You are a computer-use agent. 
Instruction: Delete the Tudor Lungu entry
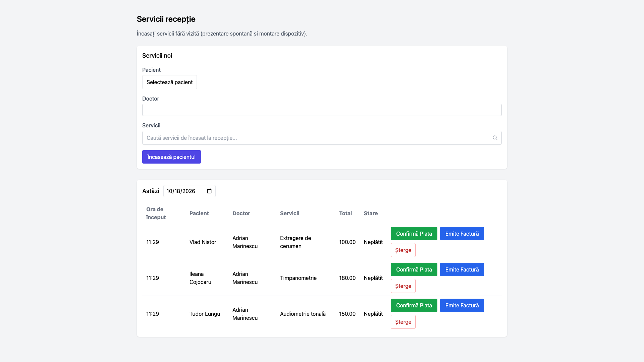coord(403,322)
